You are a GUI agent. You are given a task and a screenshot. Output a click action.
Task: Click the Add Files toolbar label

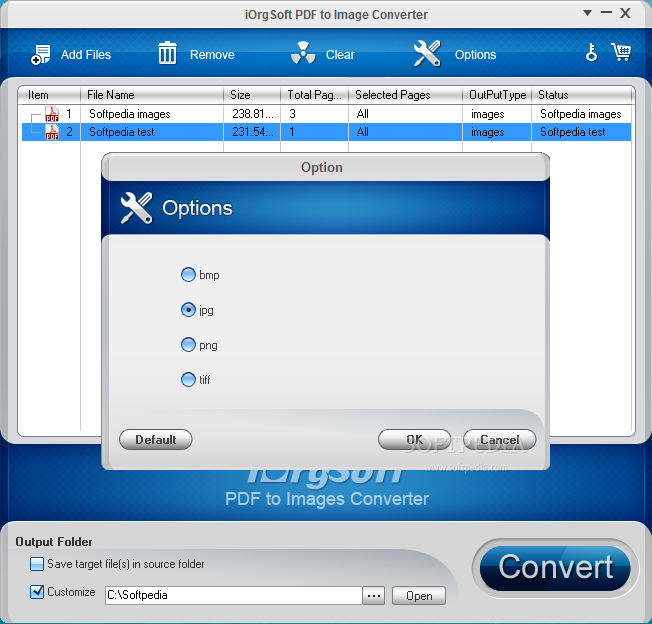[x=86, y=55]
